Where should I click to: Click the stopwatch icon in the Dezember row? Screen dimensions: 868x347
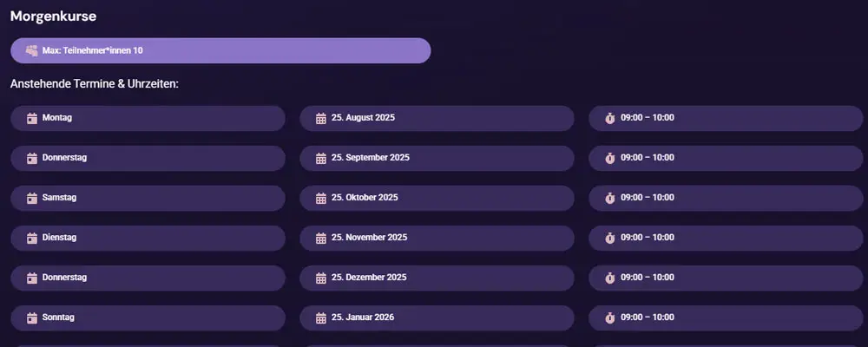tap(610, 278)
